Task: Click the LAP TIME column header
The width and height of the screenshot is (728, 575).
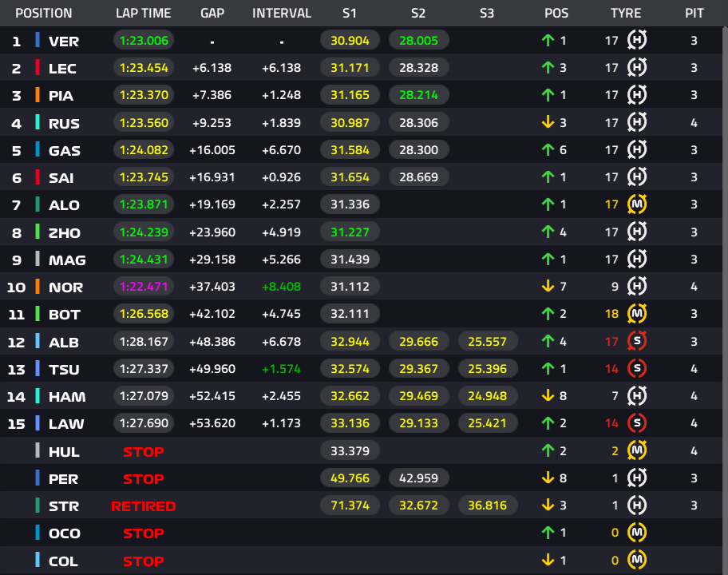Action: [144, 13]
